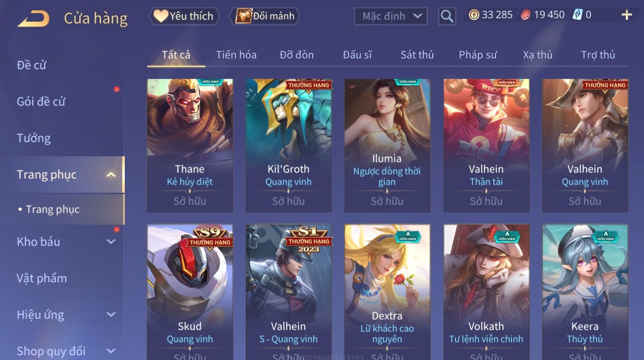The width and height of the screenshot is (644, 360).
Task: Click the red ruby currency icon
Action: 526,15
